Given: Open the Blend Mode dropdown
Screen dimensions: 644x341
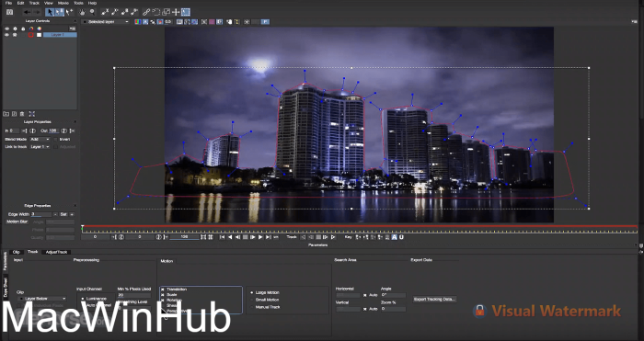Looking at the screenshot, I should (40, 139).
